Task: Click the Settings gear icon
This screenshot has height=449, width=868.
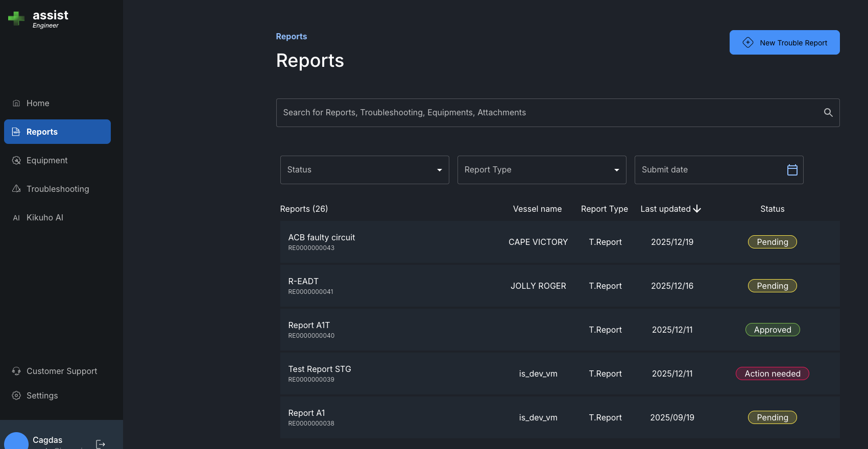Action: click(16, 395)
